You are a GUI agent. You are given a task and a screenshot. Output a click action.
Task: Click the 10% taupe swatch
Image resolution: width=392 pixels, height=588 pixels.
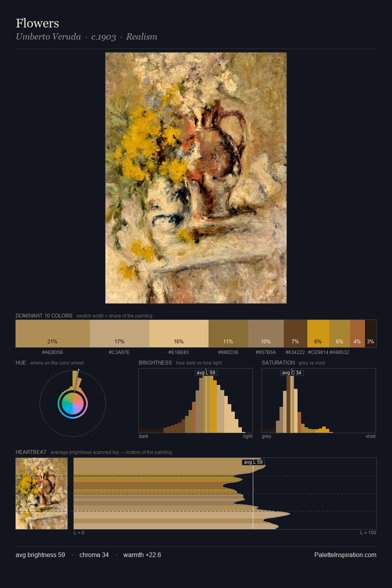266,334
